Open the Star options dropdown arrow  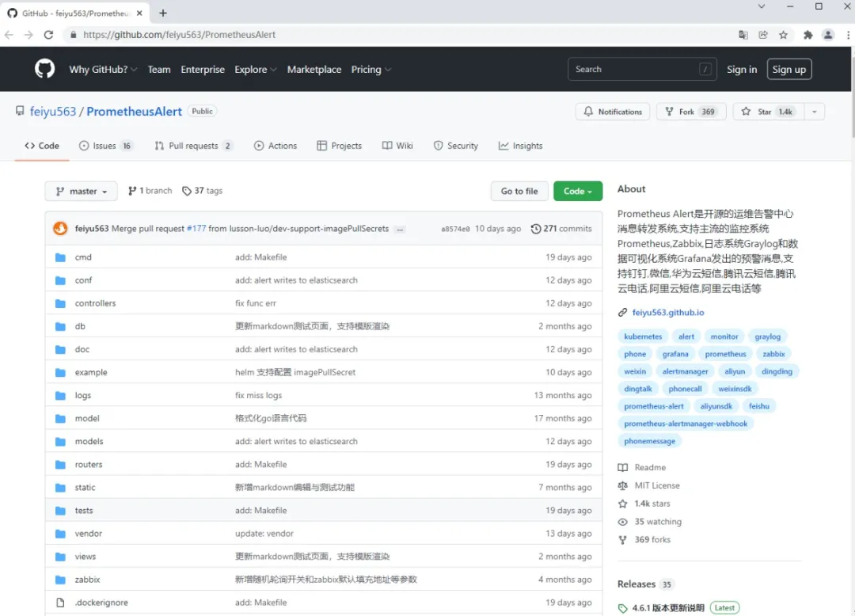tap(814, 112)
